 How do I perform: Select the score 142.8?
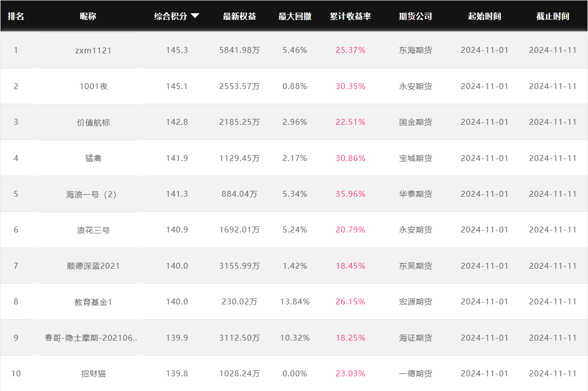tap(177, 122)
